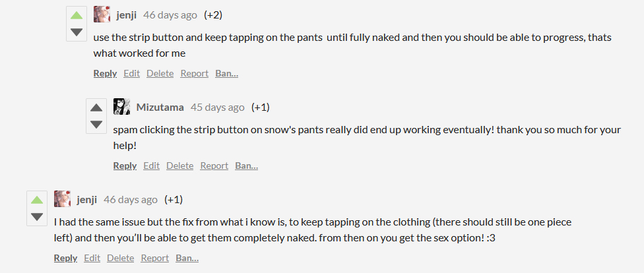Viewport: 644px width, 273px height.
Task: Upvote jenji's top comment about strip button
Action: (x=77, y=16)
